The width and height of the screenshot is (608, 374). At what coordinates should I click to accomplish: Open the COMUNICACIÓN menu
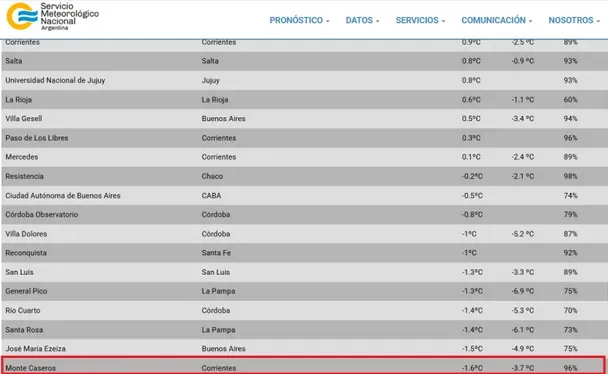[497, 20]
